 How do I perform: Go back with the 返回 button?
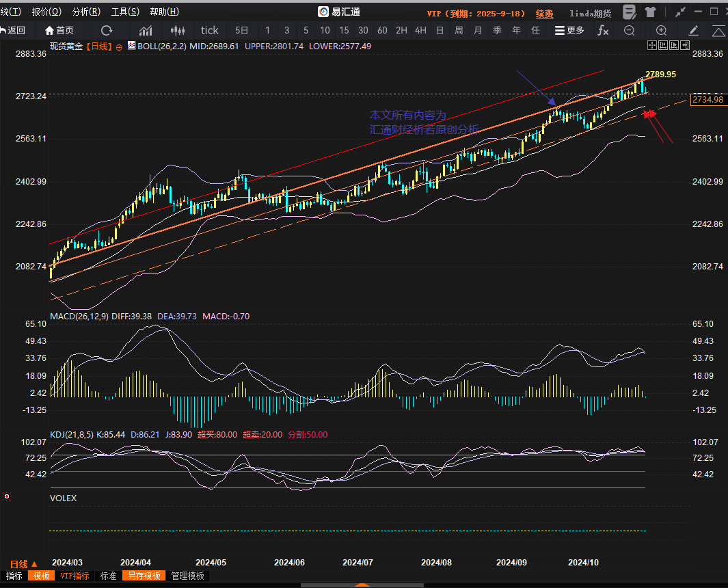[13, 30]
